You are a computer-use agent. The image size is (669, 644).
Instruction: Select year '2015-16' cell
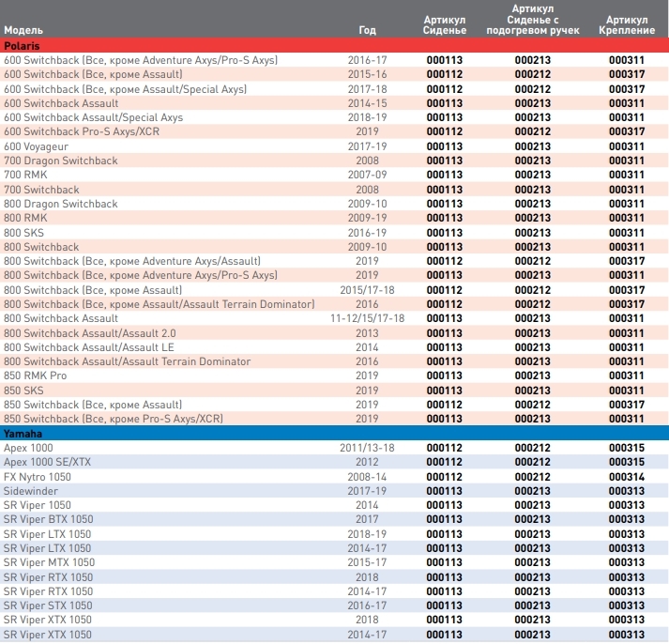(x=367, y=74)
